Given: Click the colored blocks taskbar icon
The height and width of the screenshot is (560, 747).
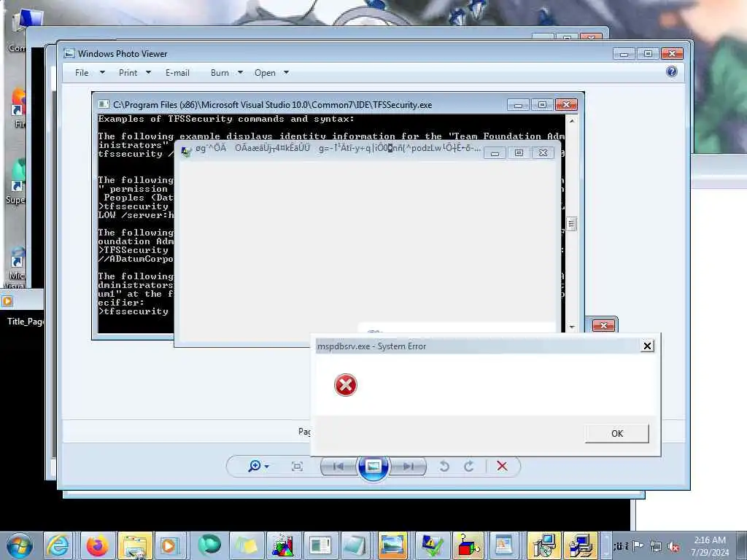Looking at the screenshot, I should pos(469,545).
